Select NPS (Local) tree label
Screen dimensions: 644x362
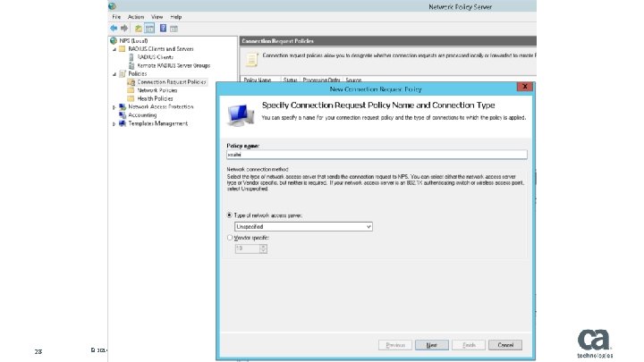click(133, 40)
